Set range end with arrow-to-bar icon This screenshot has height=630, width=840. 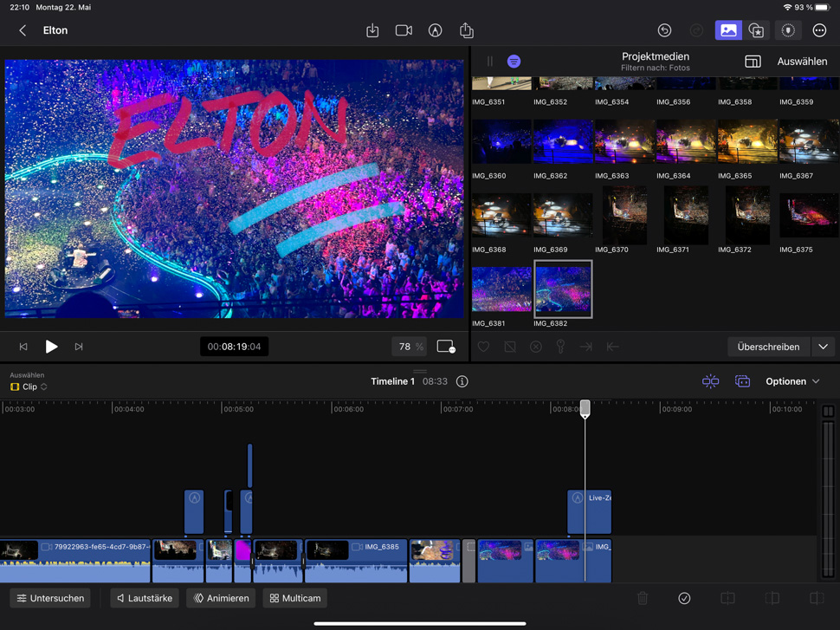[x=586, y=347]
